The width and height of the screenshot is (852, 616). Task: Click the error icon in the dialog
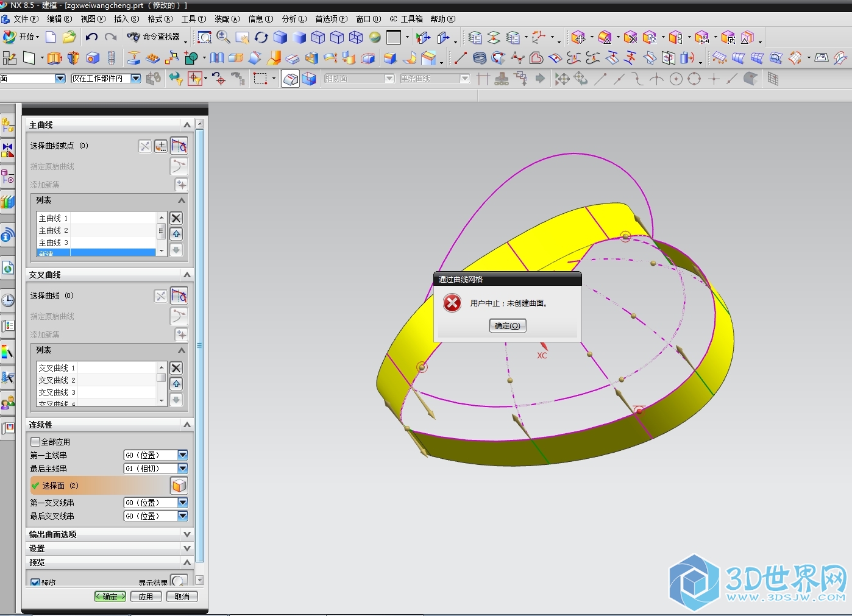tap(452, 303)
